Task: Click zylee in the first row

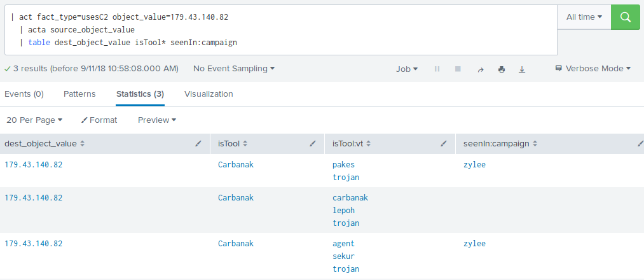Action: (x=474, y=165)
